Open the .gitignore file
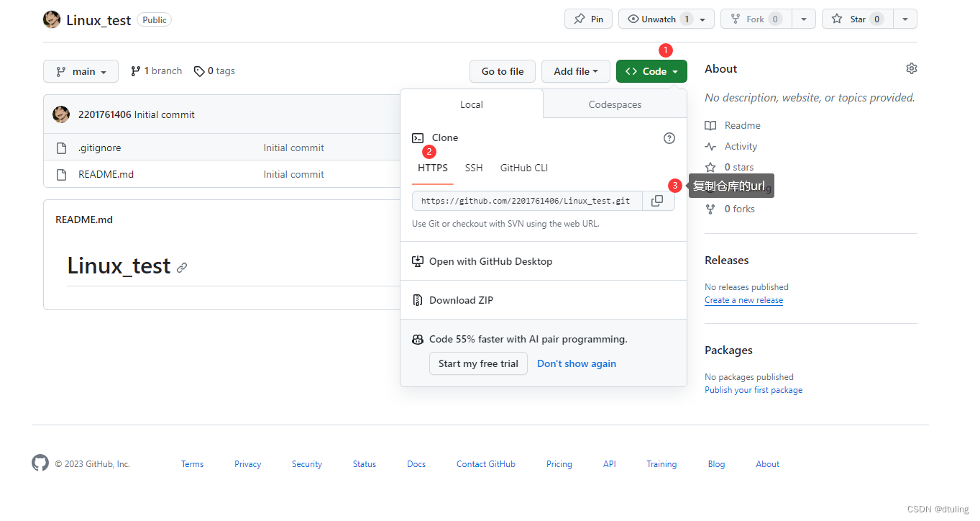This screenshot has height=521, width=980. pos(99,148)
